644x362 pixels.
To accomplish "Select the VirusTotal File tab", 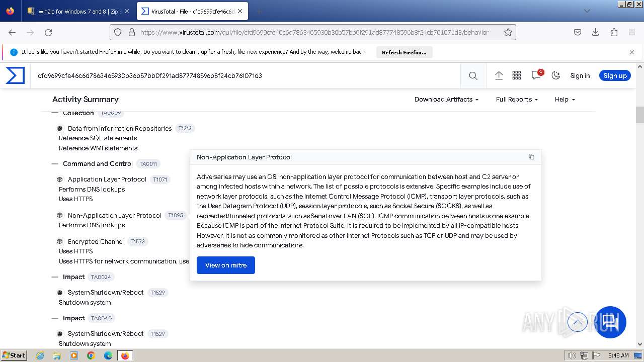I will click(x=193, y=11).
